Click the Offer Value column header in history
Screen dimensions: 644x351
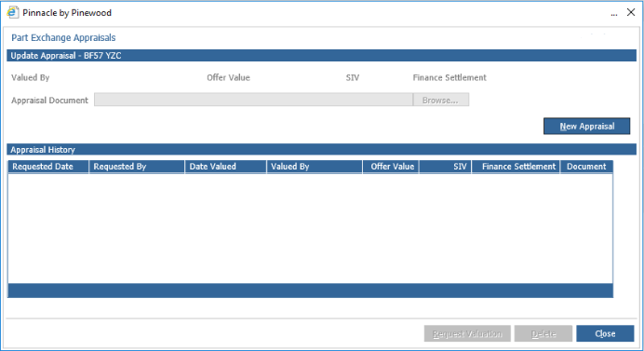click(391, 167)
